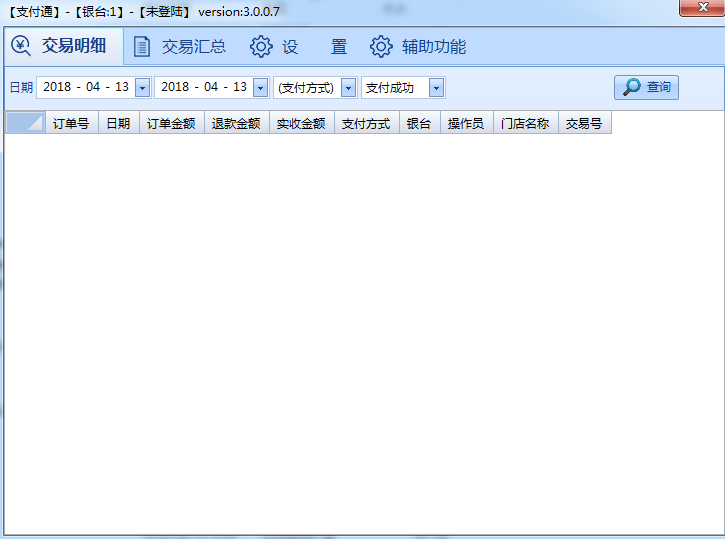The height and width of the screenshot is (539, 725).
Task: Click the 交易汇总 document icon
Action: click(143, 47)
